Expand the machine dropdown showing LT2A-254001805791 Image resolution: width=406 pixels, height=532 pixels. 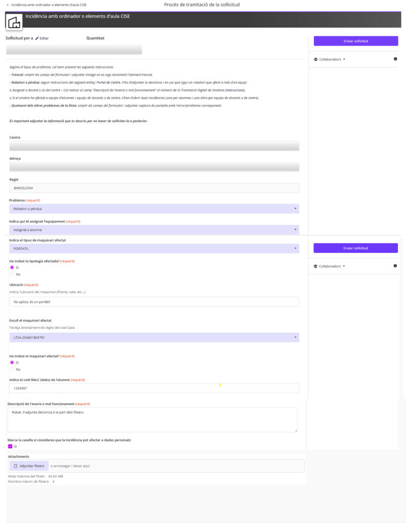click(x=154, y=338)
